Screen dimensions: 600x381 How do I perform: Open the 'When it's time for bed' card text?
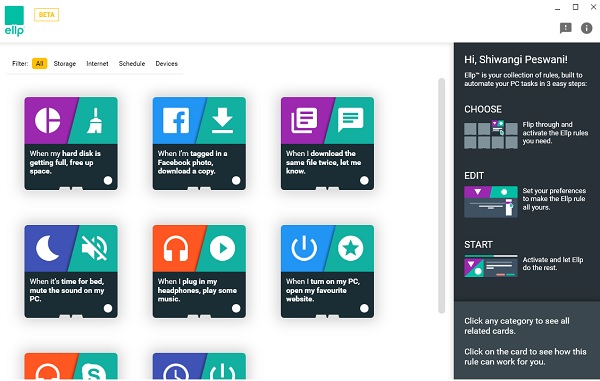click(67, 290)
